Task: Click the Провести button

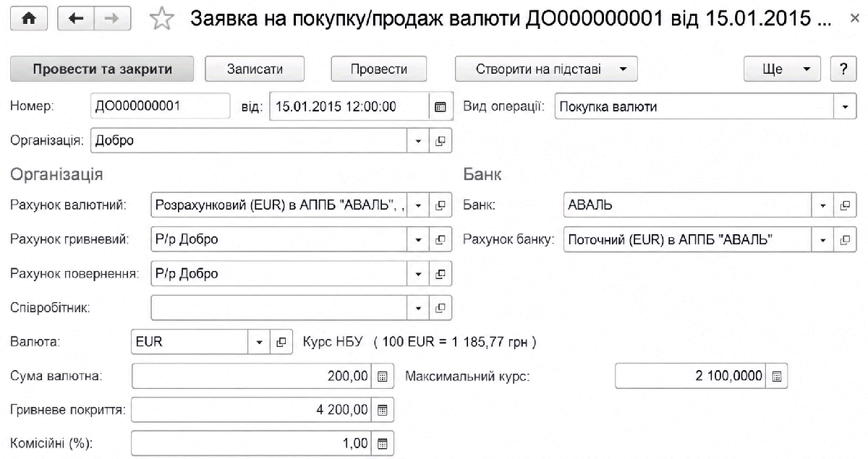Action: (379, 69)
